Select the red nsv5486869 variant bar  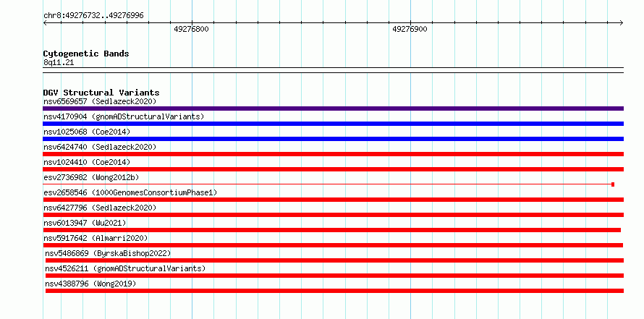pyautogui.click(x=334, y=260)
